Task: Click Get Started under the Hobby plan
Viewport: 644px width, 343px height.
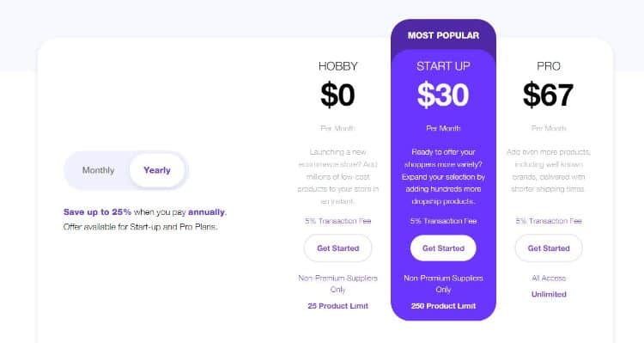Action: point(338,248)
